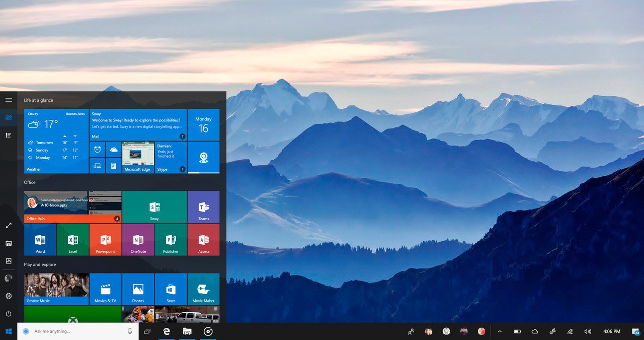Switch to the All apps list view
The height and width of the screenshot is (340, 644).
coord(9,135)
